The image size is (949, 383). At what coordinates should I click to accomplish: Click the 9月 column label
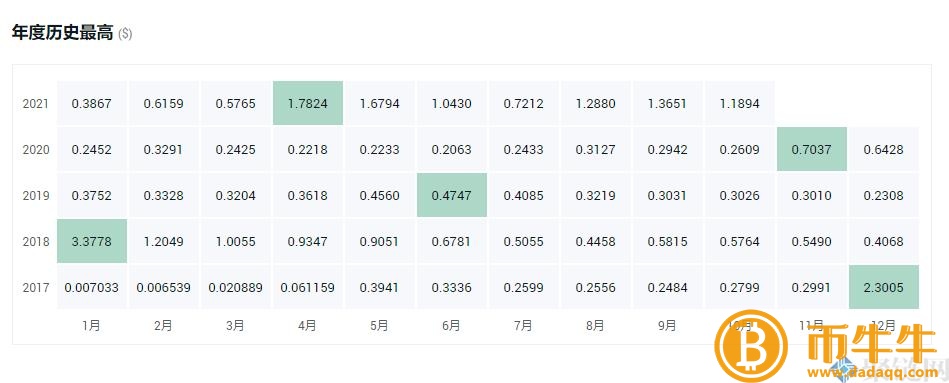click(x=667, y=326)
